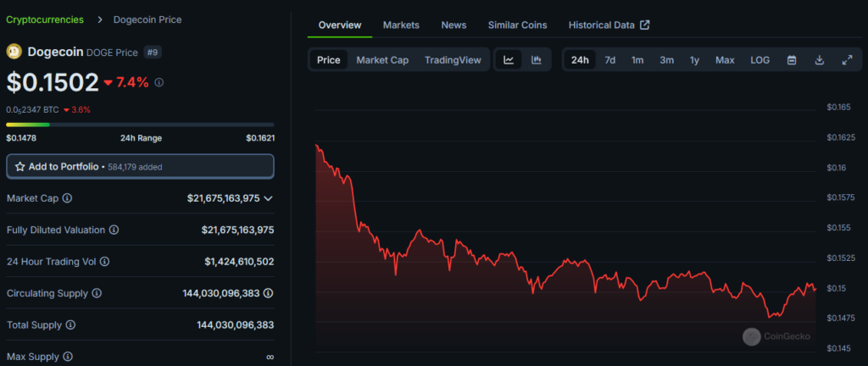Open the News tab
This screenshot has height=366, width=868.
coord(454,25)
